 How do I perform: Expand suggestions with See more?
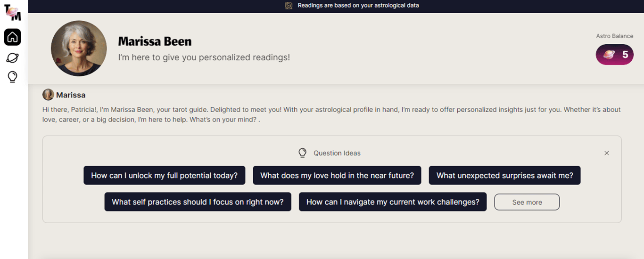[x=527, y=202]
